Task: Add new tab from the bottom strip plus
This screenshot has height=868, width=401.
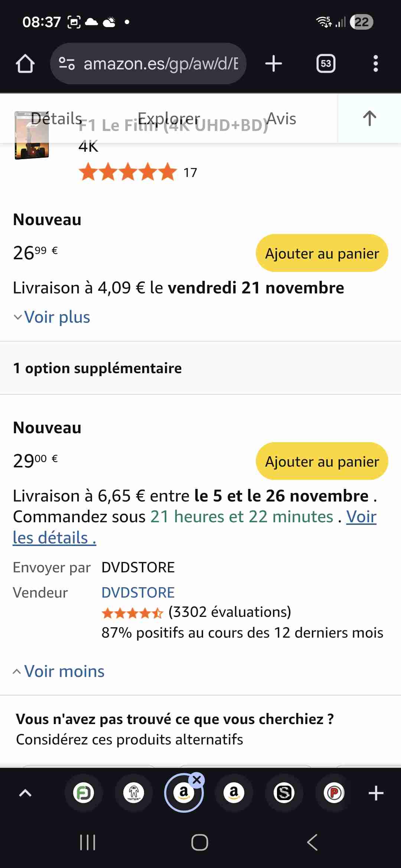Action: [376, 793]
